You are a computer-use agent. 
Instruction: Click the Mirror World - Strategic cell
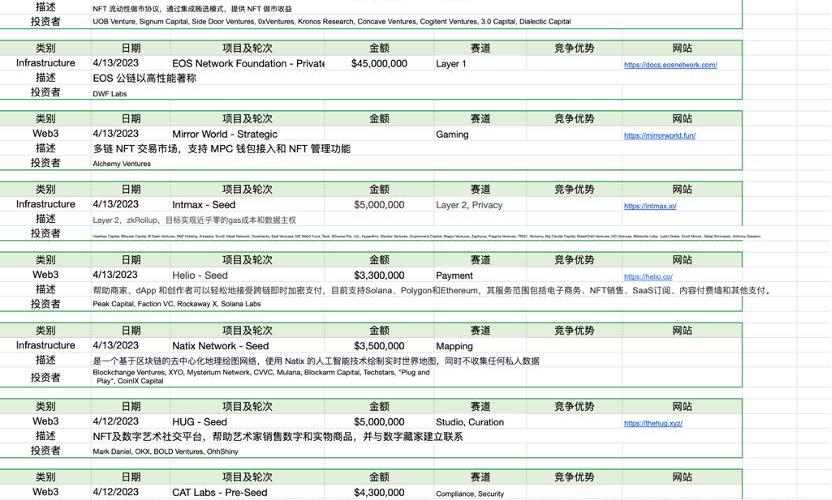click(x=225, y=134)
